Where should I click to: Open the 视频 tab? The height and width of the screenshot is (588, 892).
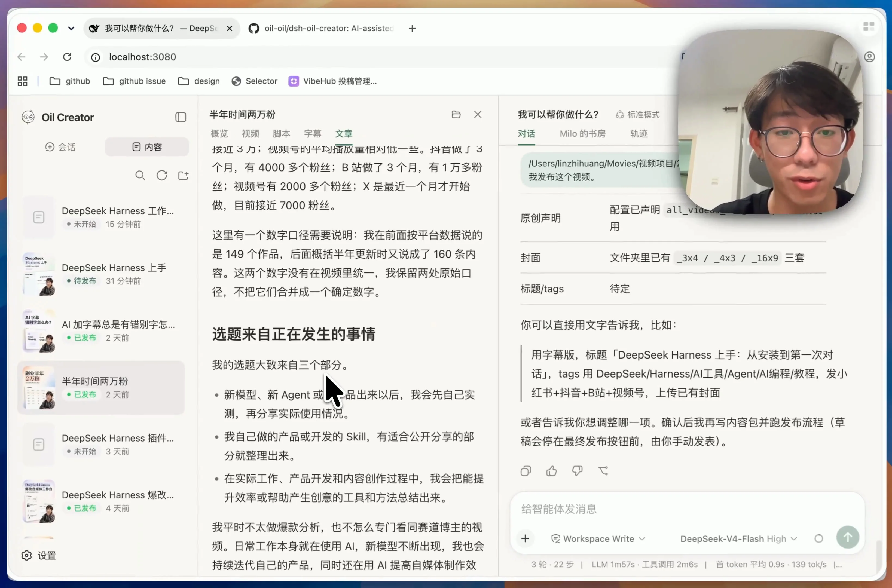(x=250, y=133)
